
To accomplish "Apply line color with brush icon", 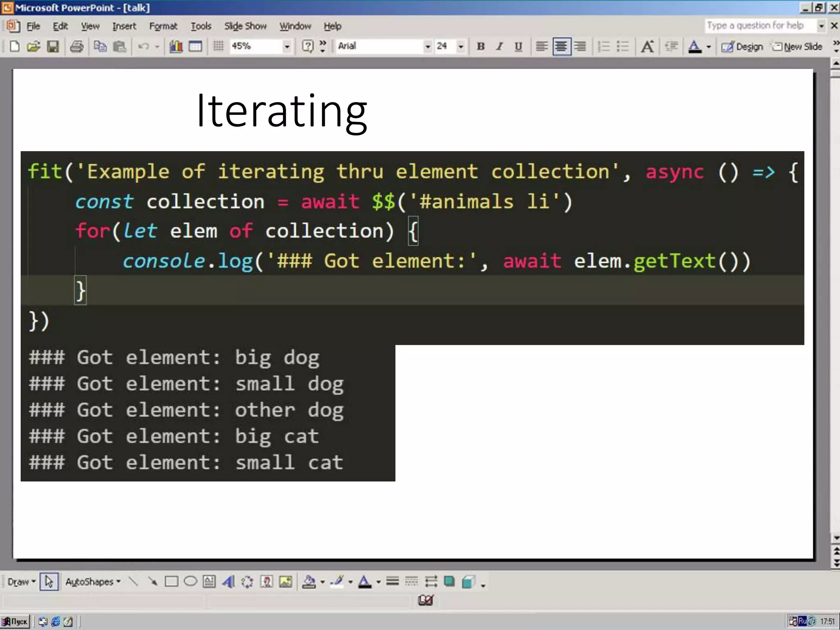I will pyautogui.click(x=337, y=582).
